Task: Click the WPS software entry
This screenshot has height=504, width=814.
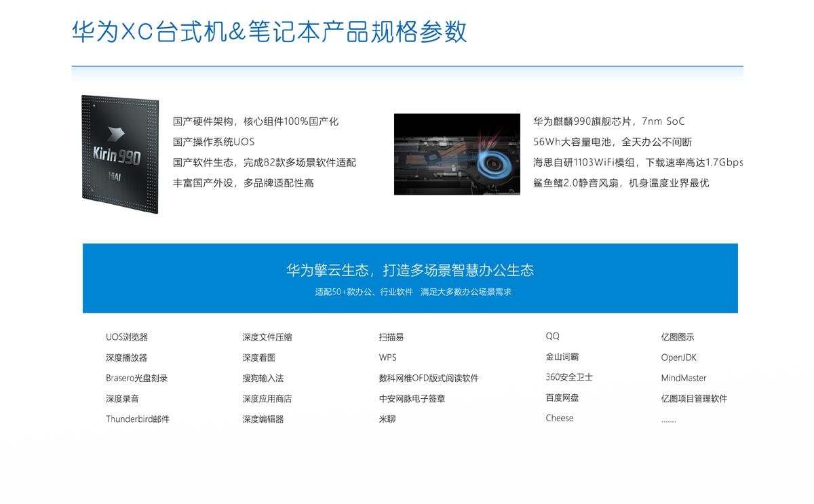Action: point(388,357)
